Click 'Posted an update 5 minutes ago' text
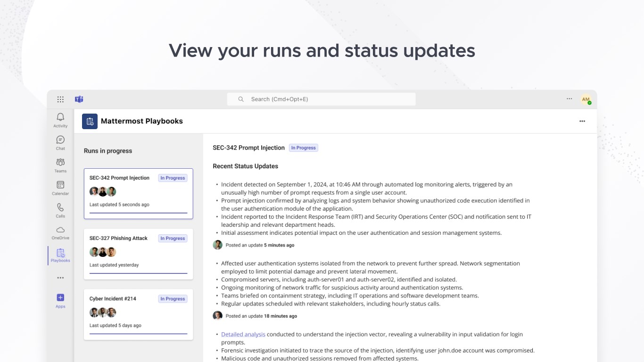Image resolution: width=644 pixels, height=362 pixels. [x=260, y=245]
